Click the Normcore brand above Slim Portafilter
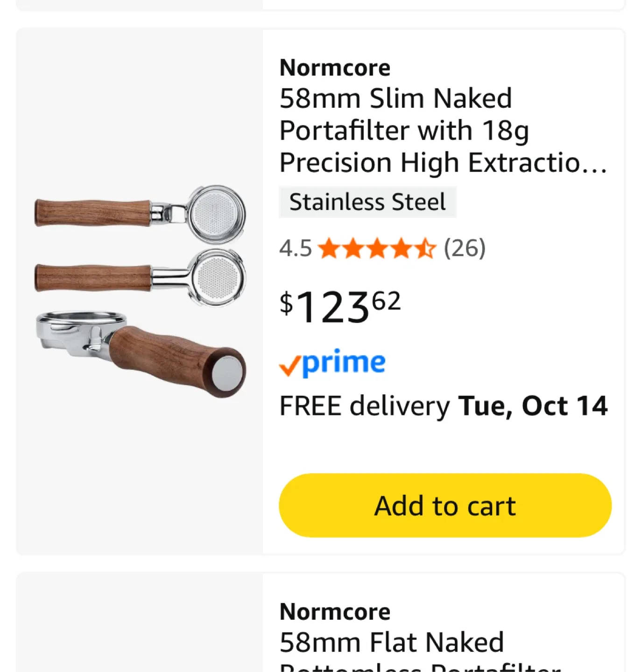 point(335,68)
